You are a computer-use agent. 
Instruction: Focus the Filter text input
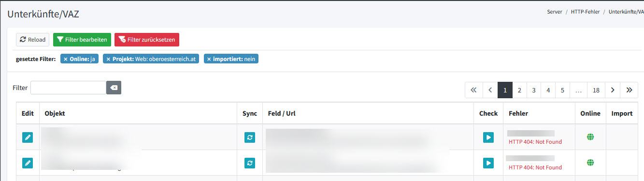coord(69,88)
